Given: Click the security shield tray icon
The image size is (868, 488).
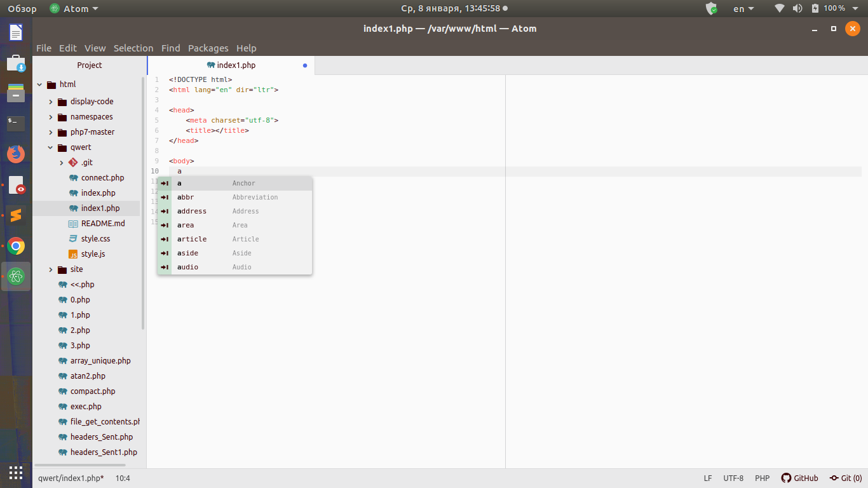Looking at the screenshot, I should 712,9.
